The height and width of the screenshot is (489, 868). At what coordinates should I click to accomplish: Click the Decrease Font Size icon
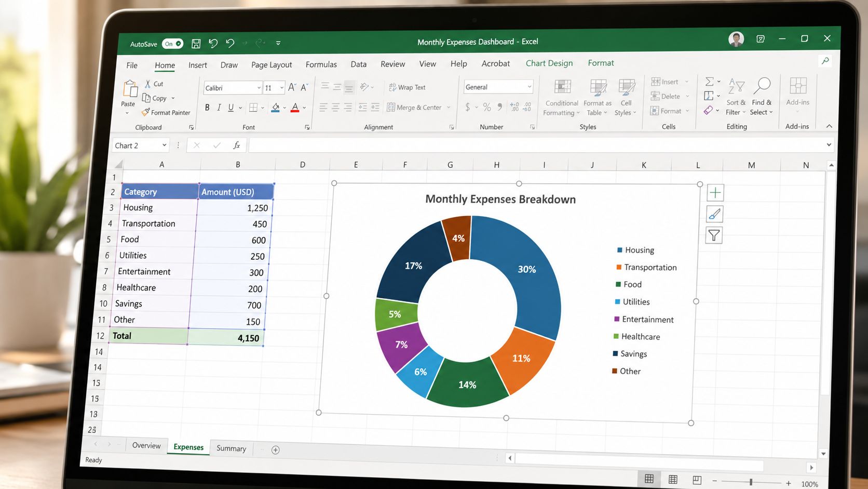pos(304,87)
